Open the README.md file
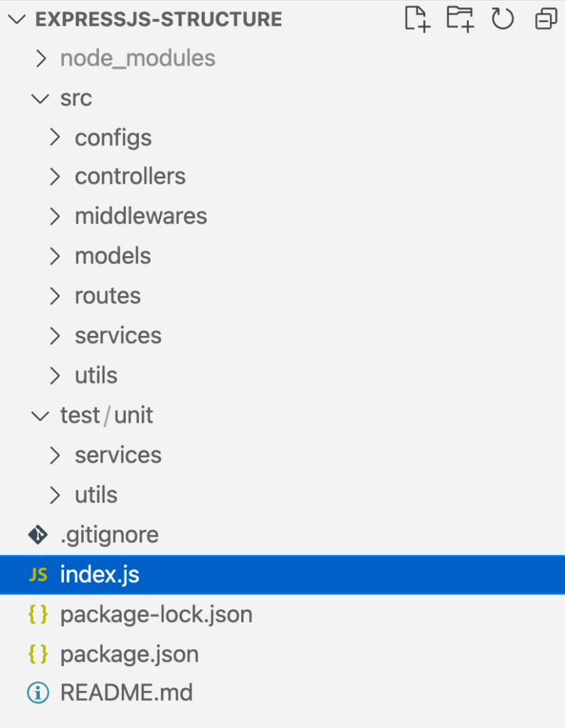 pos(127,692)
